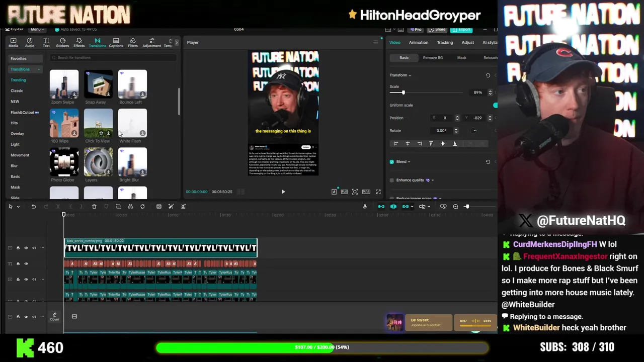Adjust the Scale slider handle
644x362 pixels.
tap(403, 93)
